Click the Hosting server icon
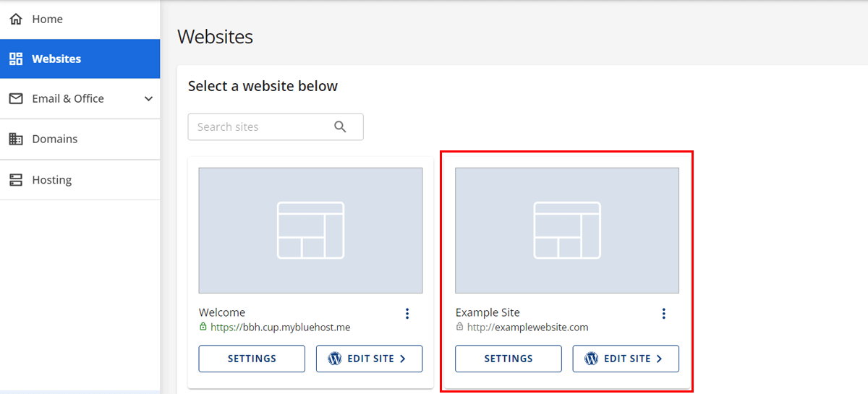Screen dimensions: 868x394 16,179
